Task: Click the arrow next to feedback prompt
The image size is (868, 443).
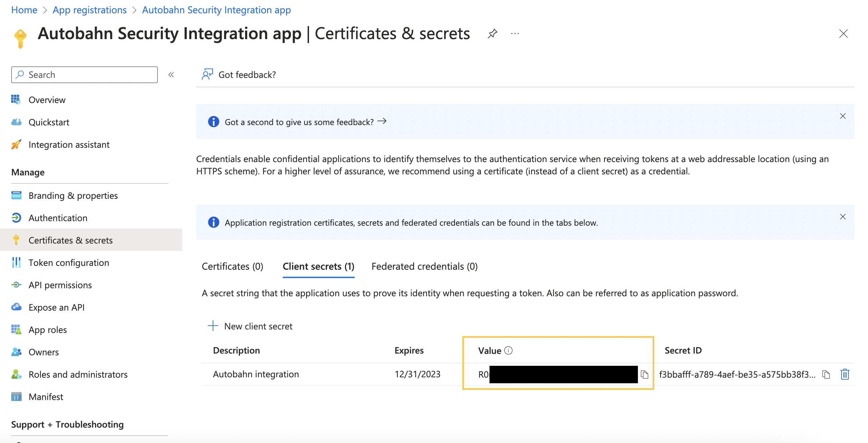Action: (382, 121)
